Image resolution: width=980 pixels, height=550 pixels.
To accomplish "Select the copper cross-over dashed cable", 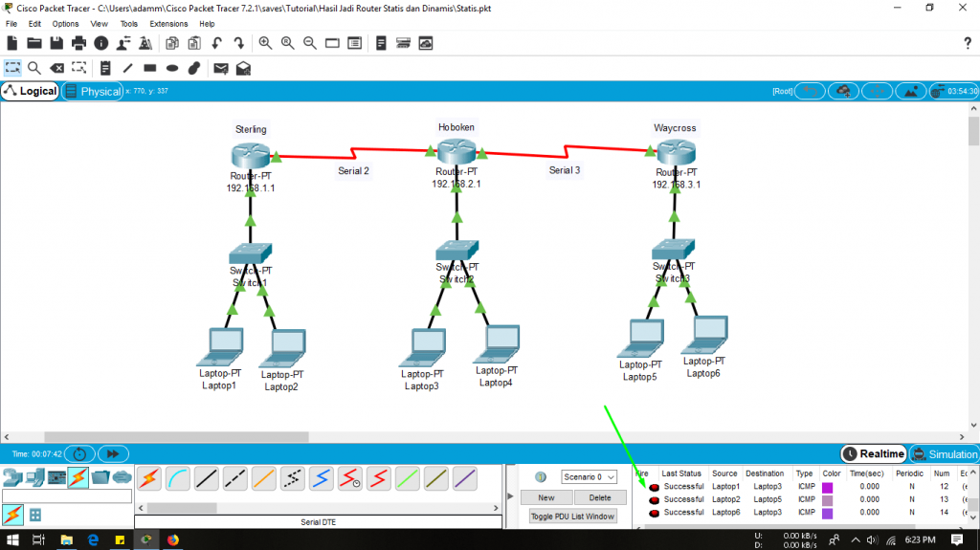I will click(x=235, y=479).
